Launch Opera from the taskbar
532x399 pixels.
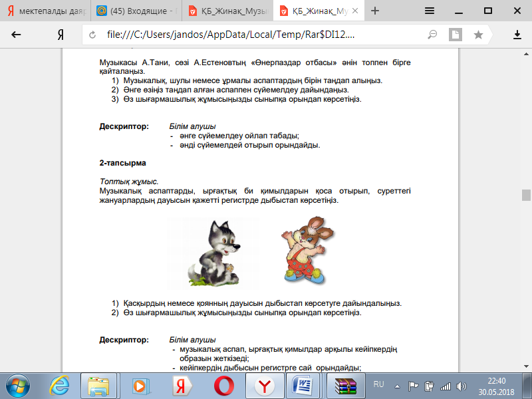[x=224, y=386]
